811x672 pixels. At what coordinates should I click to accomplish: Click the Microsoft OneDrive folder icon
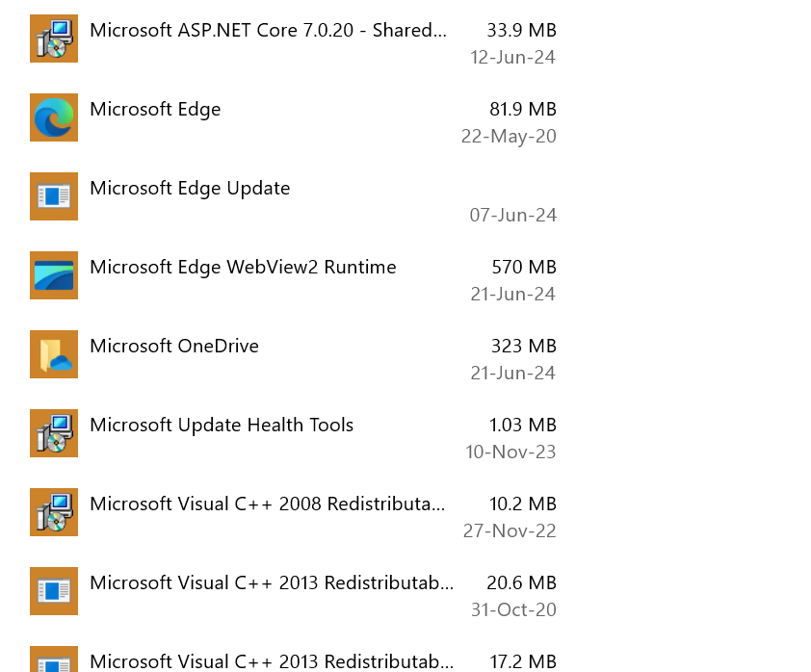[x=54, y=354]
